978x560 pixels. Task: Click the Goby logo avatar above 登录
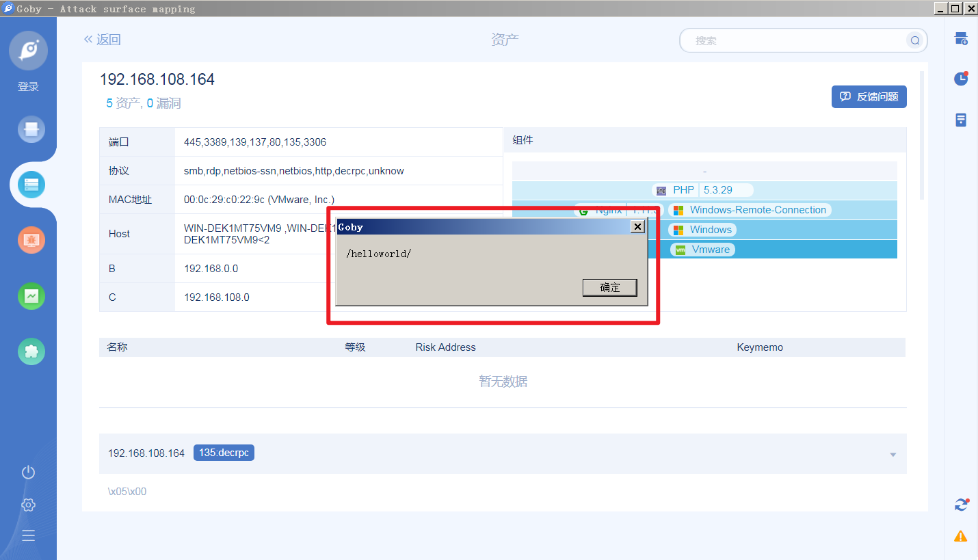point(28,51)
